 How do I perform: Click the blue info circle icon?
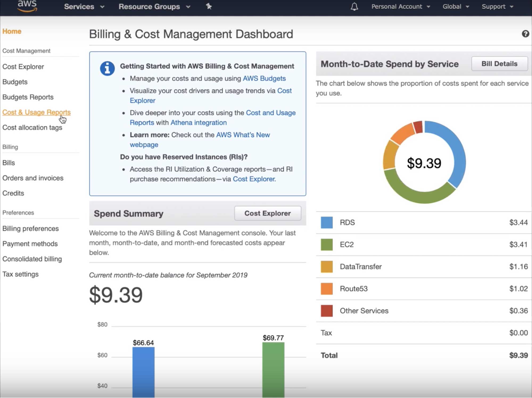click(x=107, y=68)
